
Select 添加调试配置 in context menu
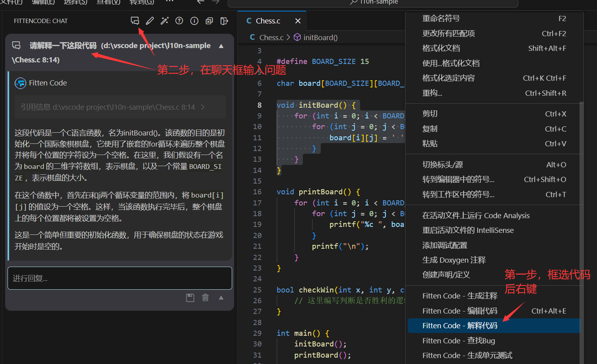(494, 245)
